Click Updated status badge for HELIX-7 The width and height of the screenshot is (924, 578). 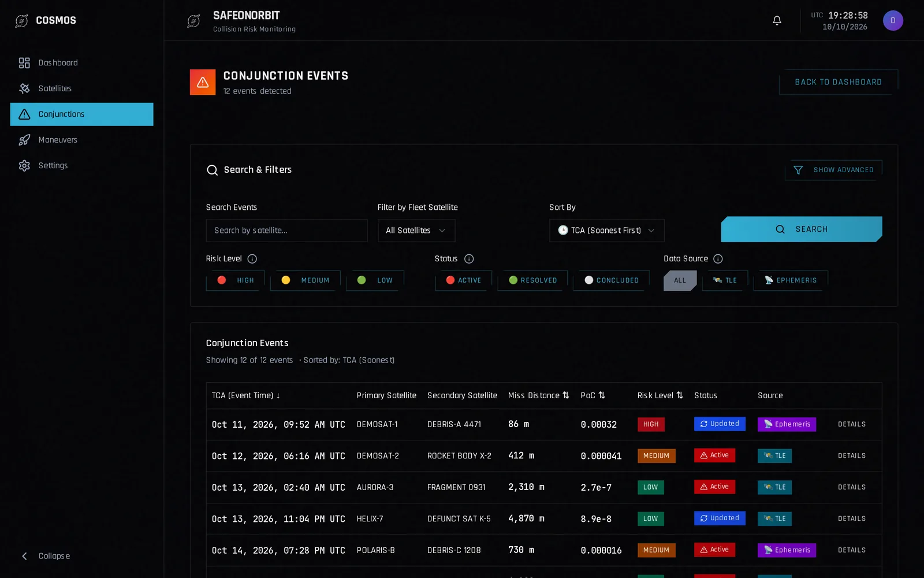pos(720,518)
